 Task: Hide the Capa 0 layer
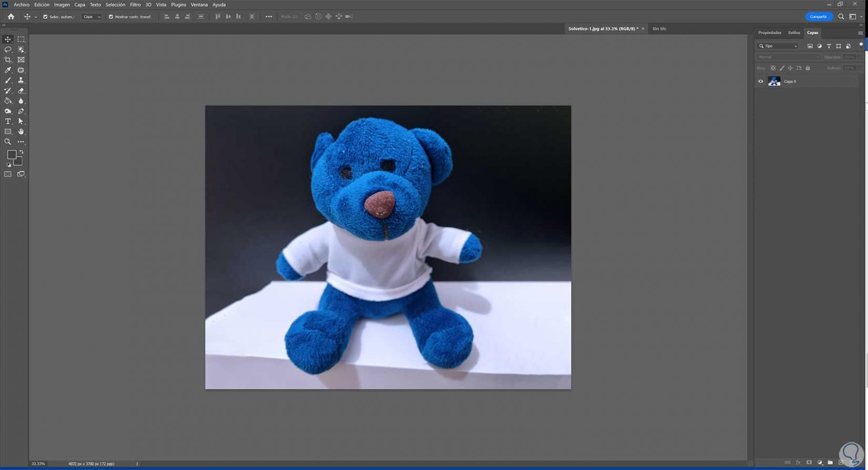pyautogui.click(x=761, y=81)
